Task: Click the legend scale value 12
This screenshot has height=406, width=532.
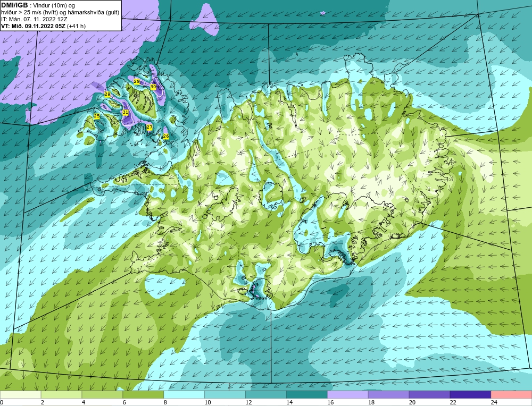Action: pos(248,402)
